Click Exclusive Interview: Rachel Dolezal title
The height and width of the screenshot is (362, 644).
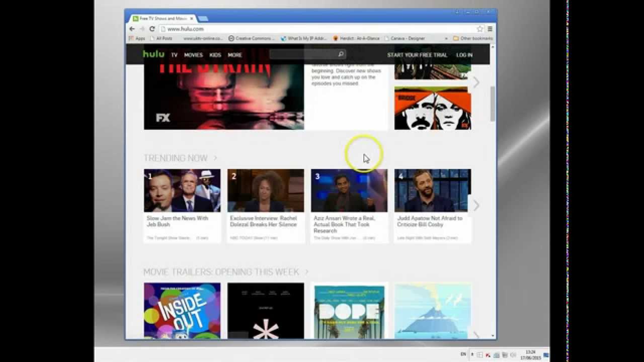(263, 222)
